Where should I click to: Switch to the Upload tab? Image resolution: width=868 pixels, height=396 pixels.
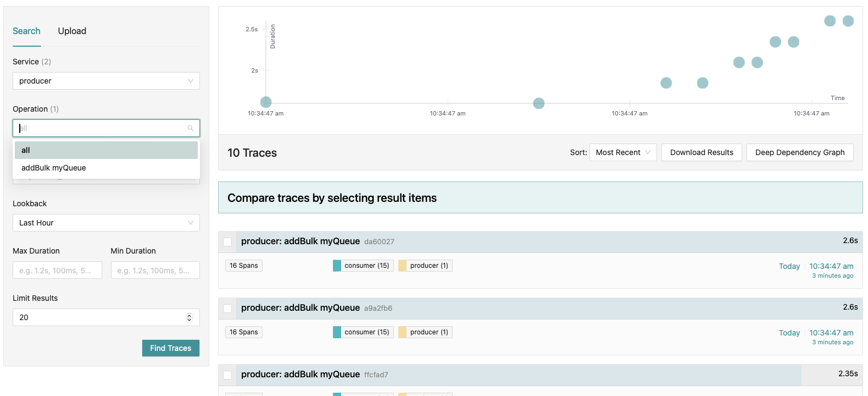tap(72, 31)
